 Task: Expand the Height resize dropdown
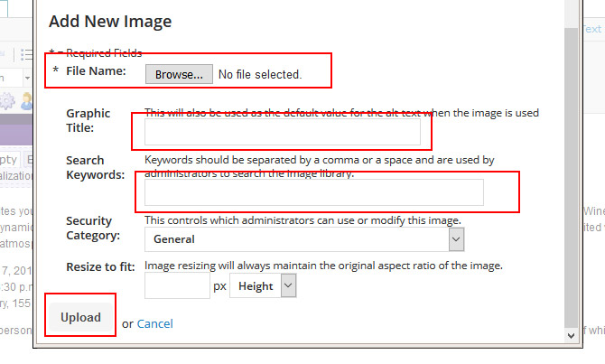(x=263, y=286)
